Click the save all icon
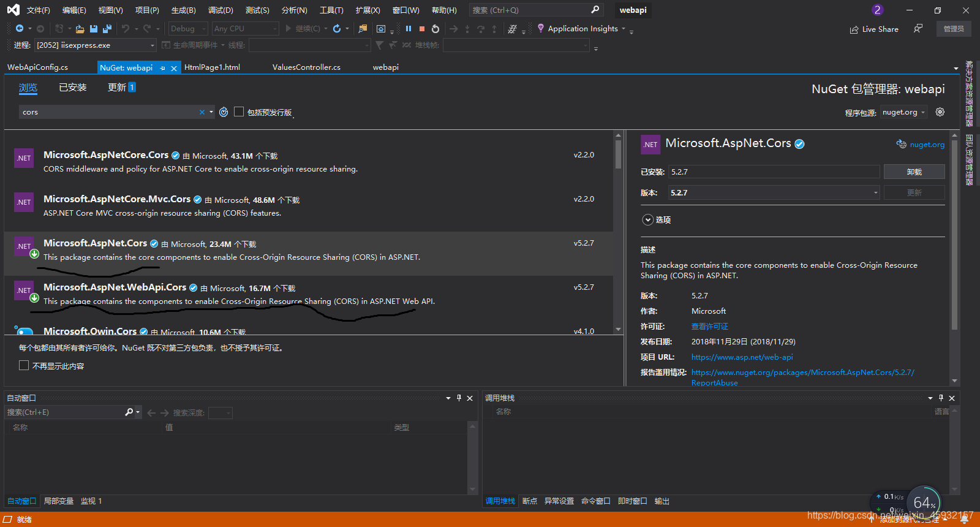 click(107, 29)
